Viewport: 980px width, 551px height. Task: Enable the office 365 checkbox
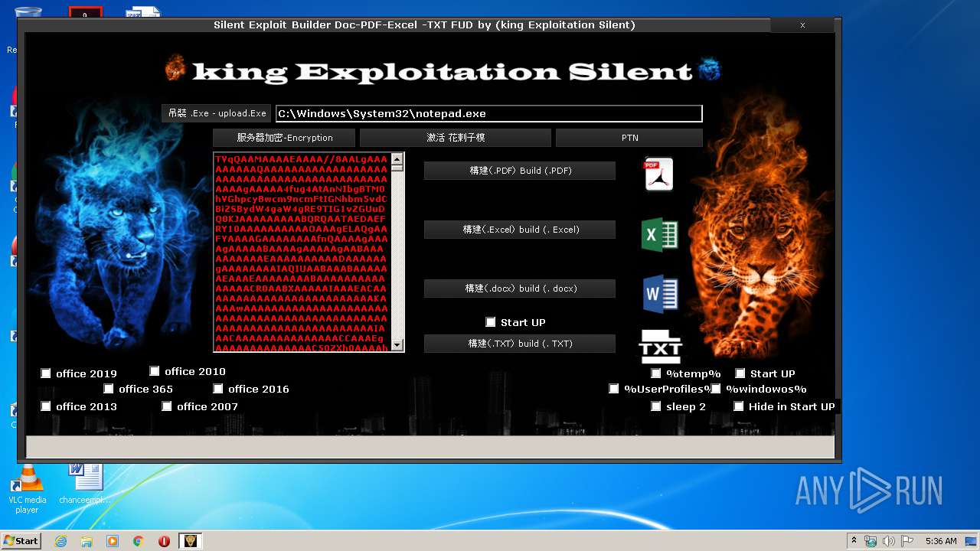point(109,389)
